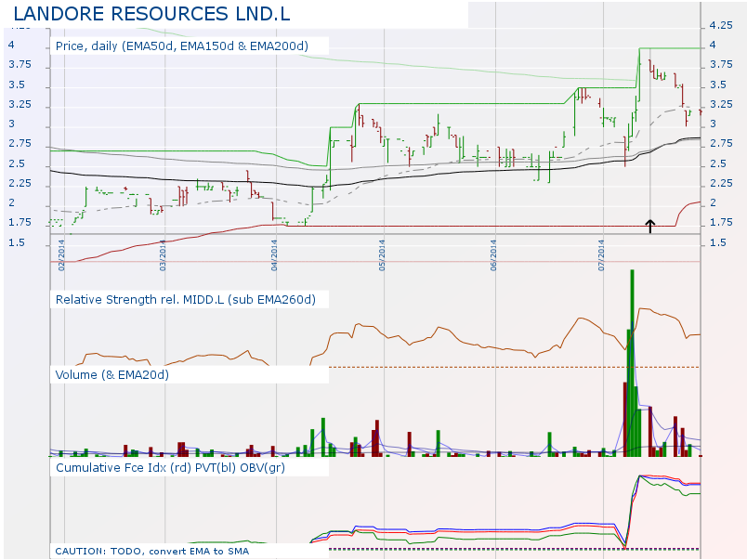Click the 1.5 price label on left axis
Viewport: 747px width, 560px height.
17,242
